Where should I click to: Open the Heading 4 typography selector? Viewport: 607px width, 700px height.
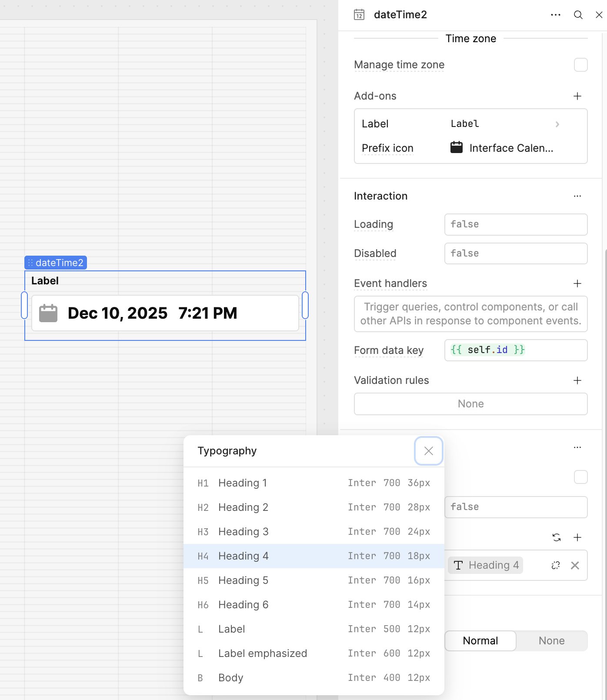pos(486,565)
